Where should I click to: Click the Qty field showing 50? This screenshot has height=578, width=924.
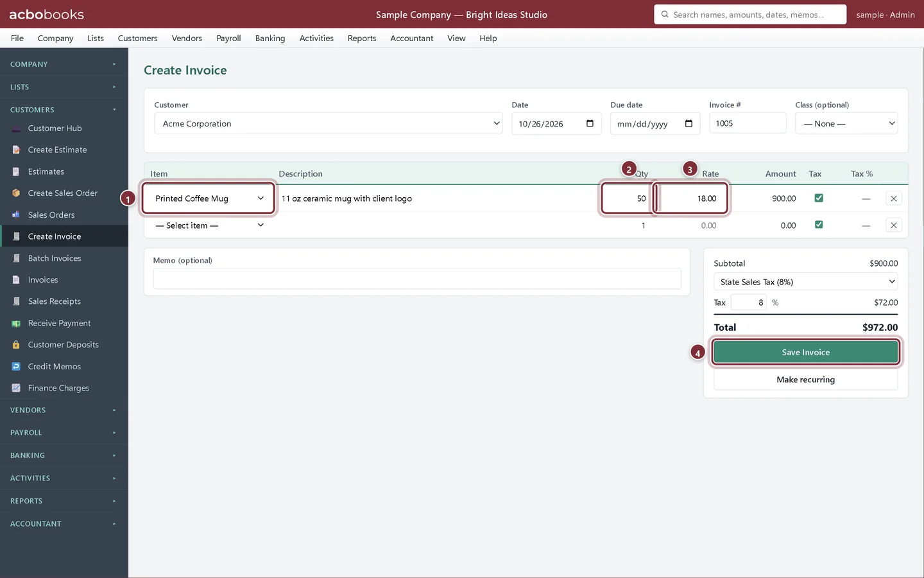pos(628,198)
